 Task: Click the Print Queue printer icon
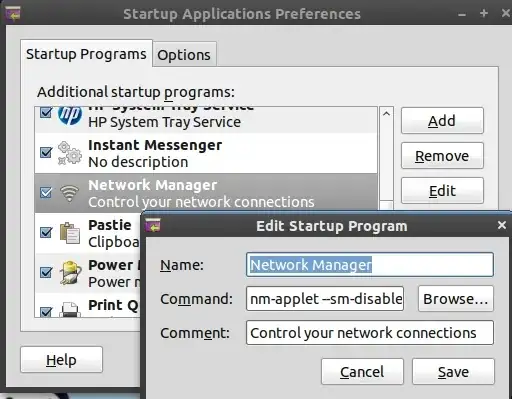point(70,309)
